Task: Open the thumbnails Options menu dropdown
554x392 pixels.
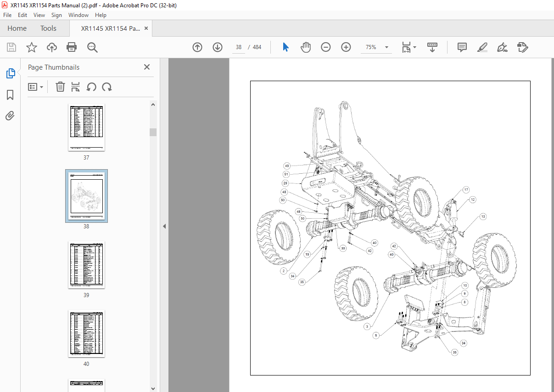Action: [x=36, y=87]
